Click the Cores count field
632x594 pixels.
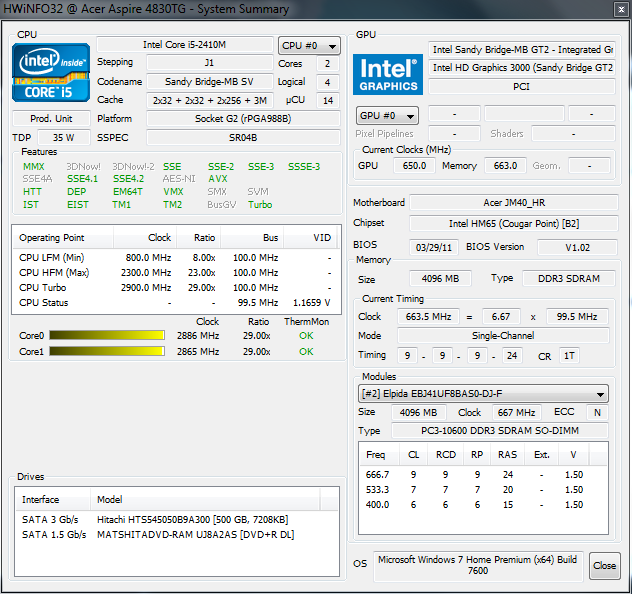[x=327, y=63]
